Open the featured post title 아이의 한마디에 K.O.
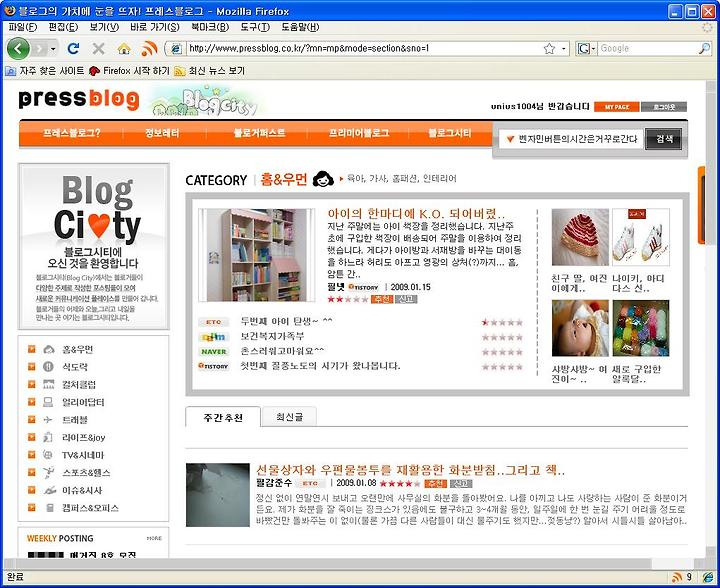The height and width of the screenshot is (588, 720). [416, 214]
